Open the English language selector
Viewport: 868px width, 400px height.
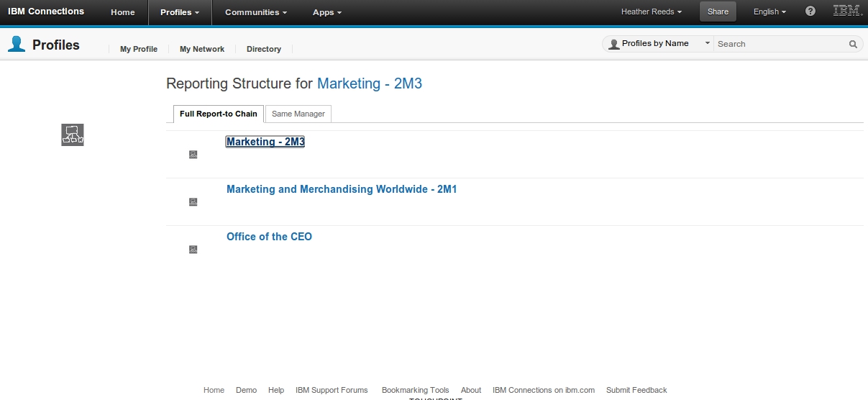pyautogui.click(x=769, y=12)
